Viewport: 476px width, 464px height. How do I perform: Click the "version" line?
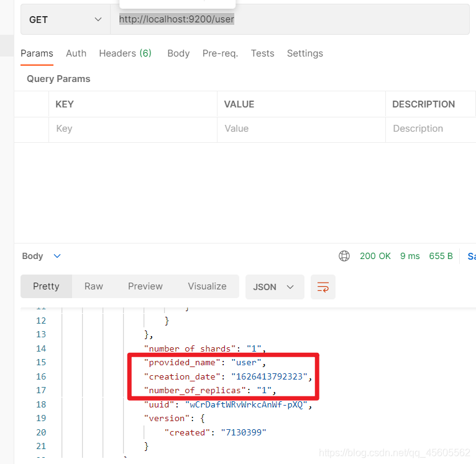175,419
